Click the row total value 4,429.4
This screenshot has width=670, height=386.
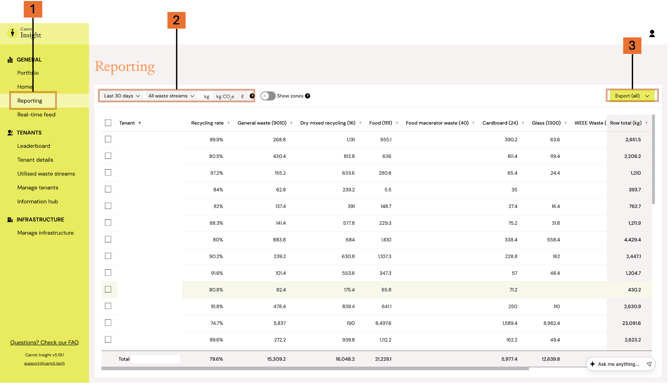click(632, 240)
